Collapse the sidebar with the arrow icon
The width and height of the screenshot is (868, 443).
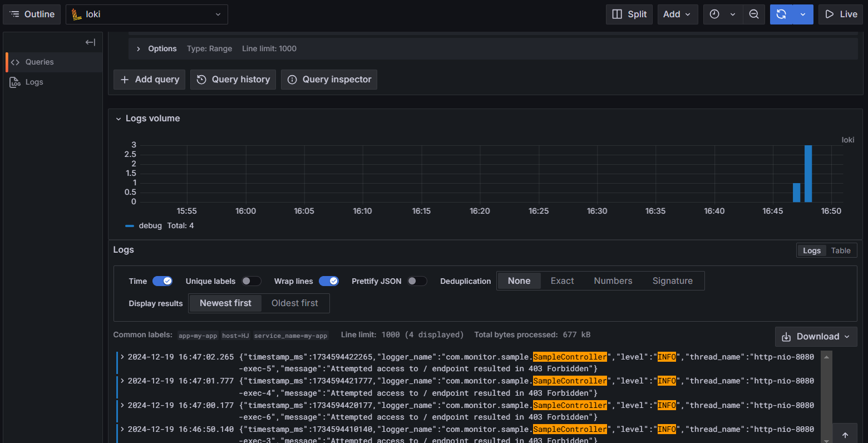(90, 42)
